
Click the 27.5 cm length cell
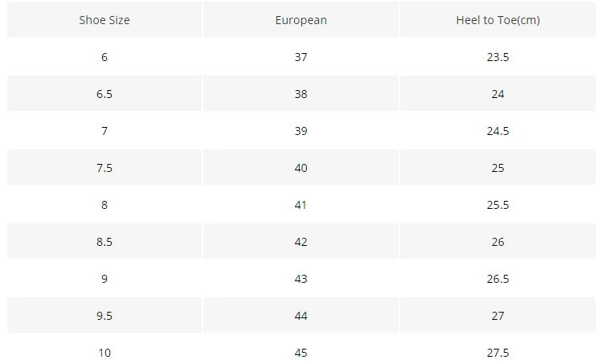coord(498,349)
